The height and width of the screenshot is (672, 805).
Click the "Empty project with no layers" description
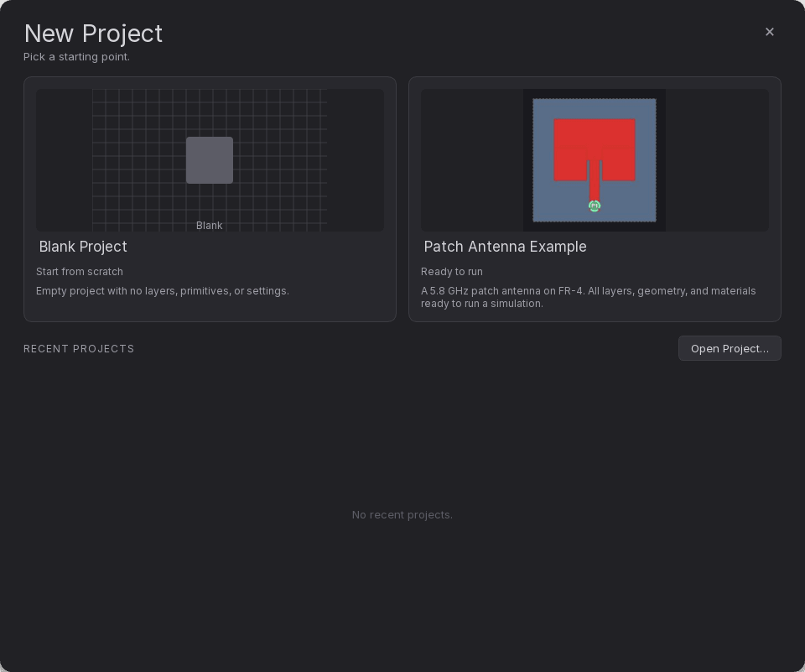click(162, 291)
